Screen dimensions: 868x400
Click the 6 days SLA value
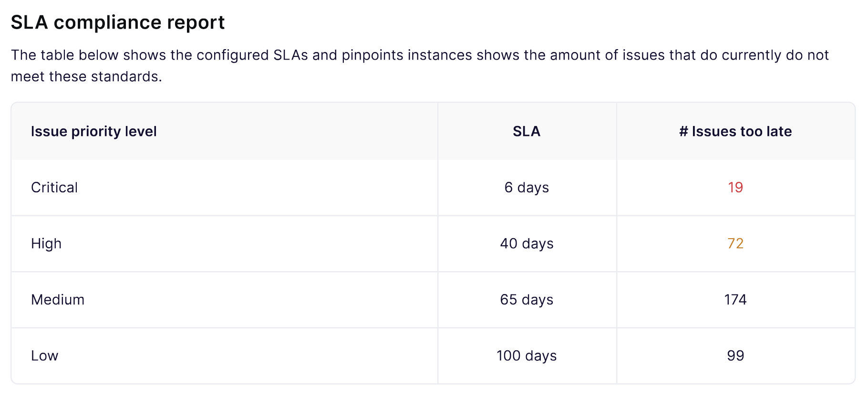(x=527, y=188)
